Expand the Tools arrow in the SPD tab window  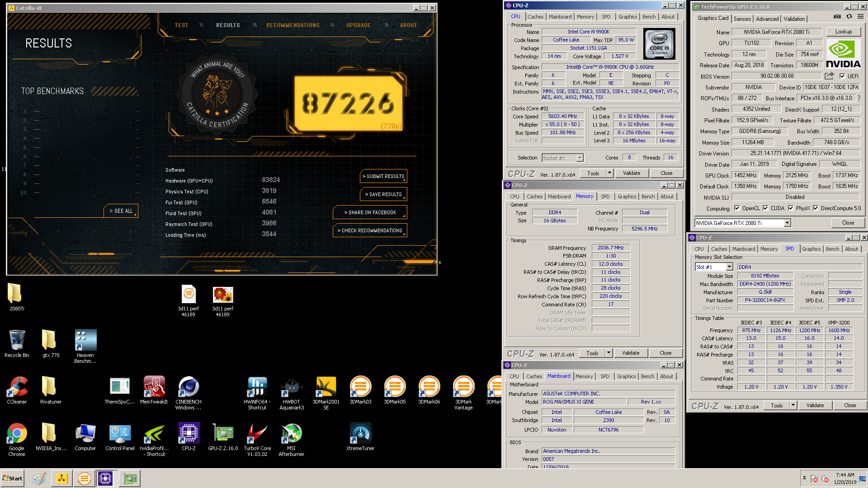pyautogui.click(x=793, y=405)
